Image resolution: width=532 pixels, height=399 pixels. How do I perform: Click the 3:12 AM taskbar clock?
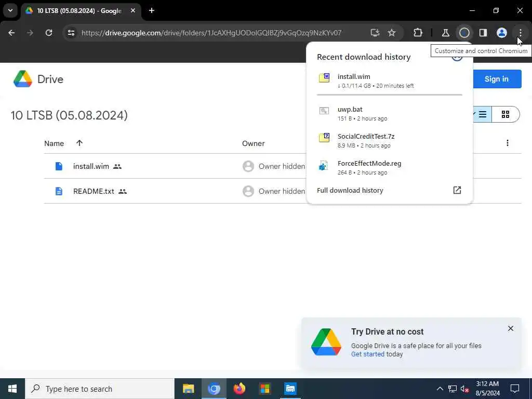(x=487, y=389)
